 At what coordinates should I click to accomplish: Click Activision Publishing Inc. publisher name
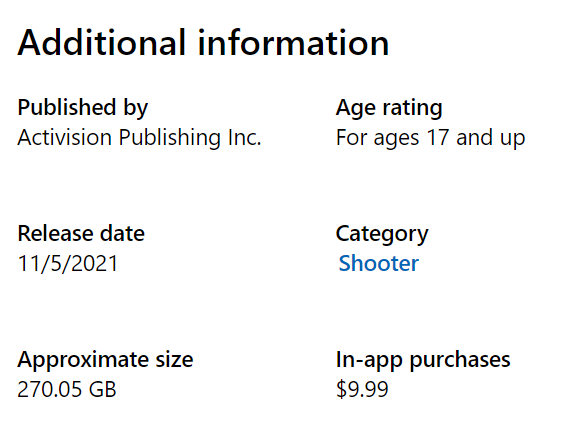click(139, 138)
